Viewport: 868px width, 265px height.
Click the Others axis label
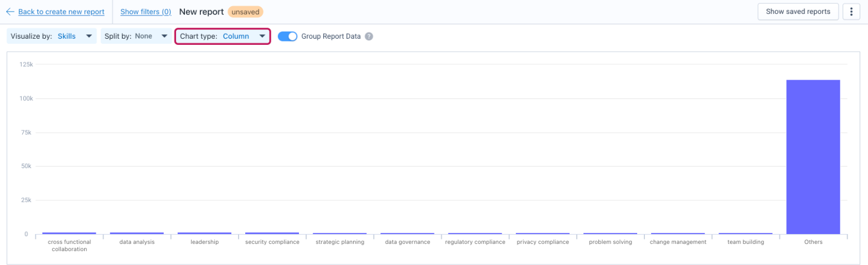813,242
